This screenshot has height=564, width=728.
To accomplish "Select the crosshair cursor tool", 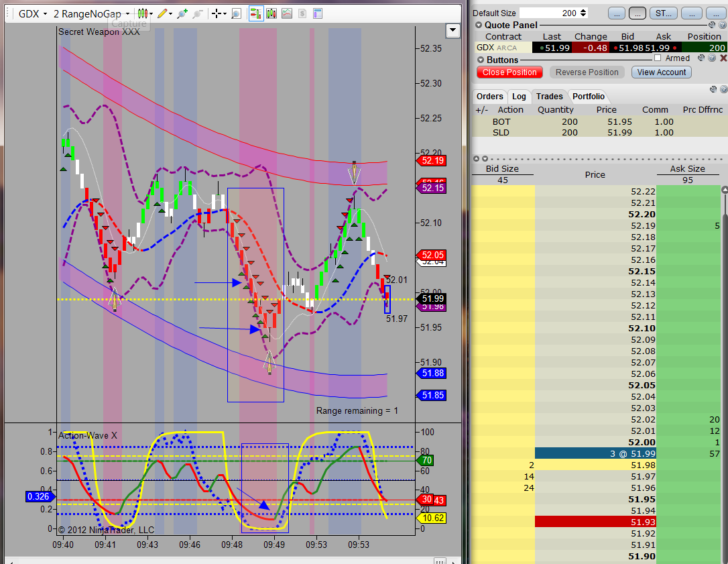I will point(216,13).
